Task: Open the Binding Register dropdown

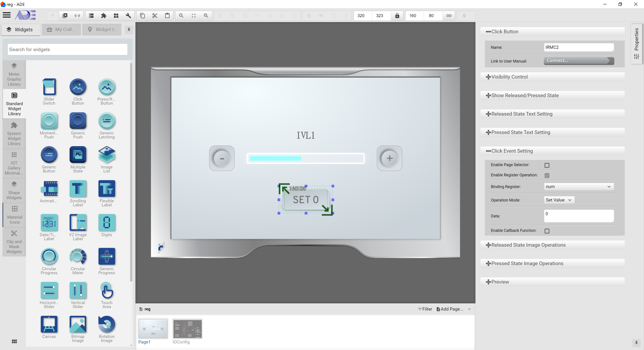Action: coord(579,187)
